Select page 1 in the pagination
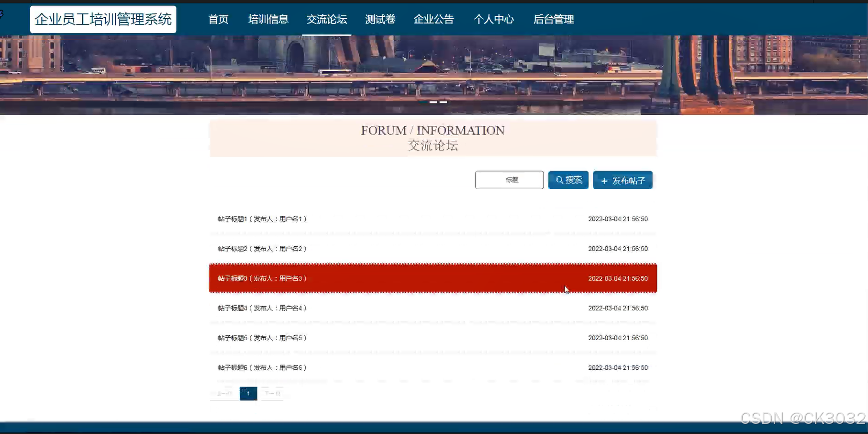Image resolution: width=868 pixels, height=434 pixels. click(248, 393)
